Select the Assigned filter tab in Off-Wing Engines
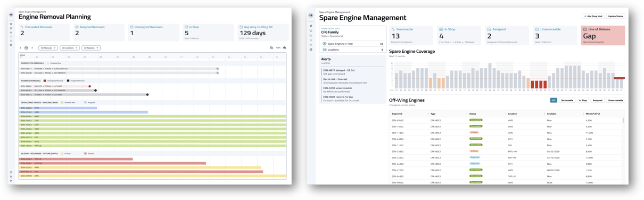The height and width of the screenshot is (200, 644). click(x=598, y=100)
